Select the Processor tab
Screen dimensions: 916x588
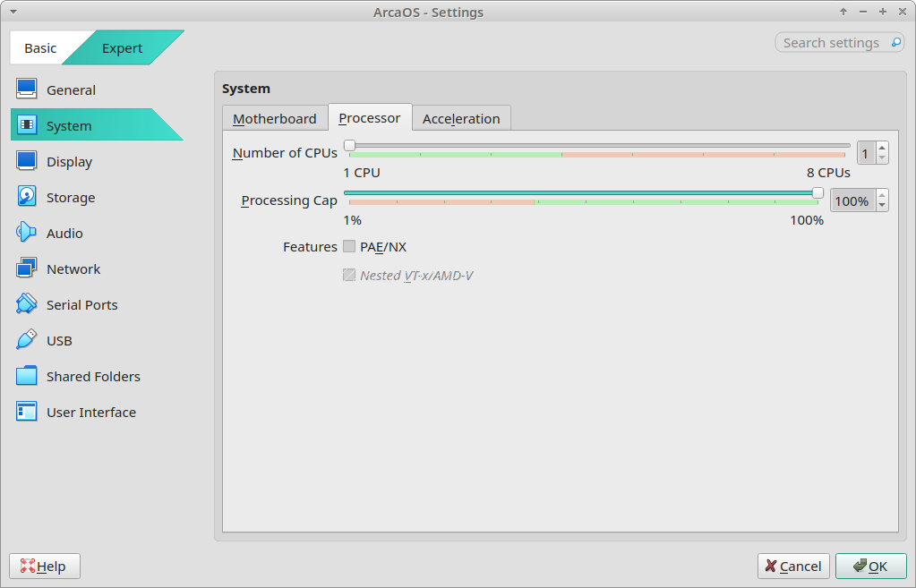[x=369, y=118]
